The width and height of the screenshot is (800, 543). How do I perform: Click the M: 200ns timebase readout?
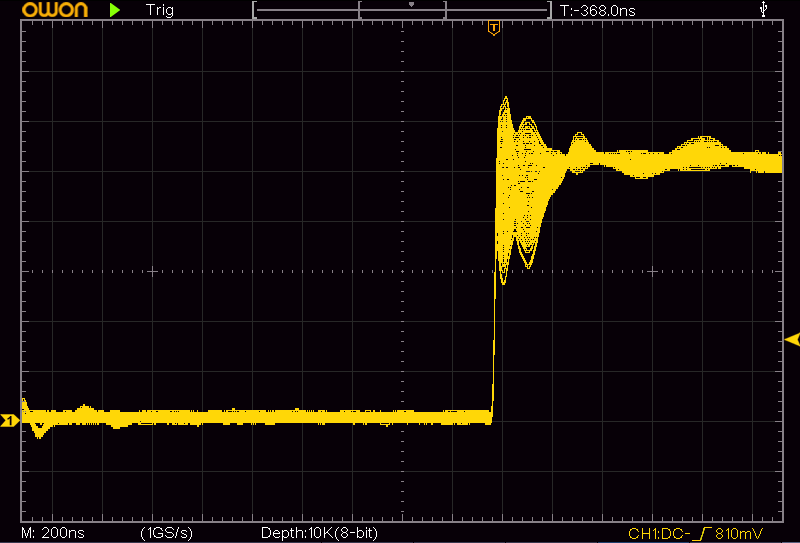tap(53, 533)
